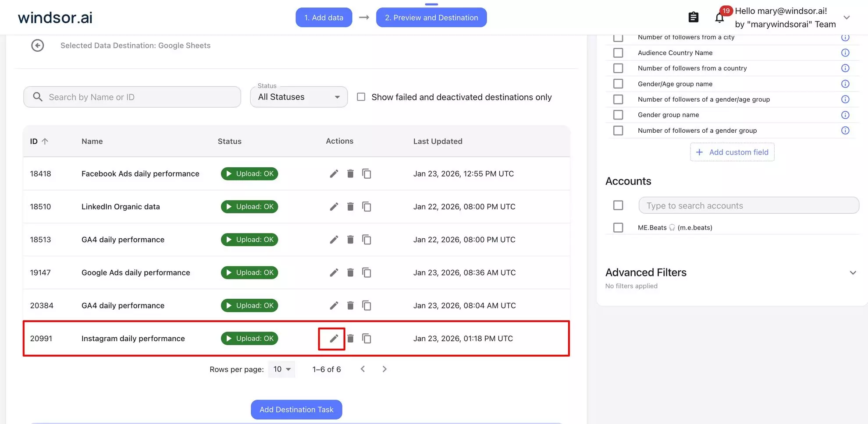Delete the LinkedIn Organic data destination
The image size is (868, 424).
(350, 206)
